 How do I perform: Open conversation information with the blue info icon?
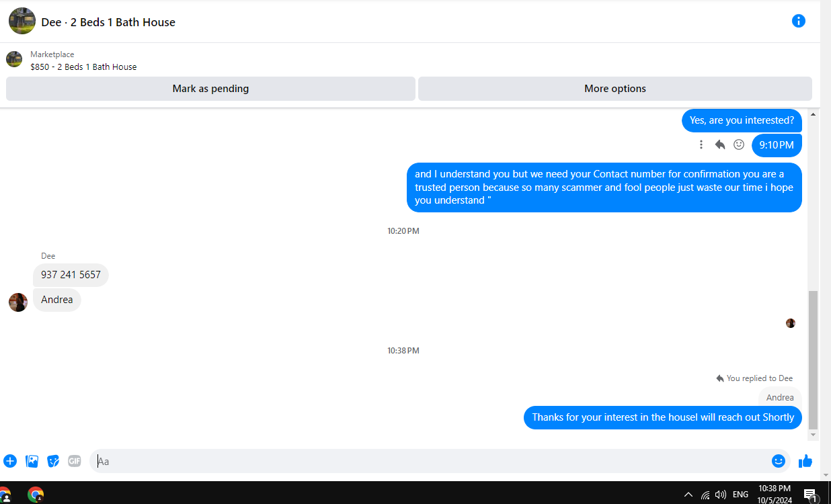[x=798, y=21]
